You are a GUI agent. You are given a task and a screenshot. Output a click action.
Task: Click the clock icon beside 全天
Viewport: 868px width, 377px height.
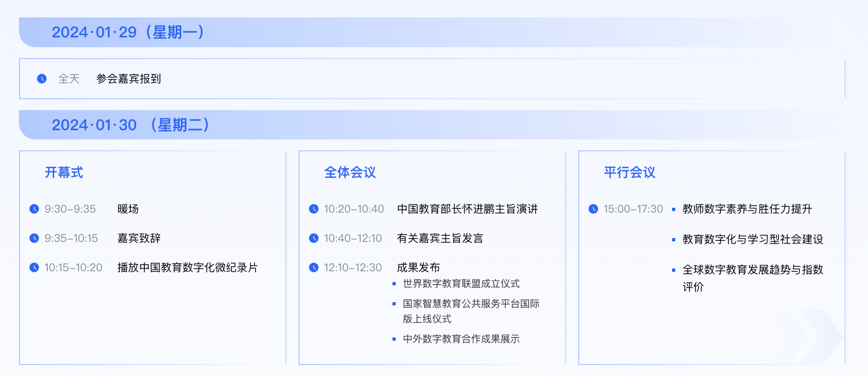pyautogui.click(x=42, y=79)
